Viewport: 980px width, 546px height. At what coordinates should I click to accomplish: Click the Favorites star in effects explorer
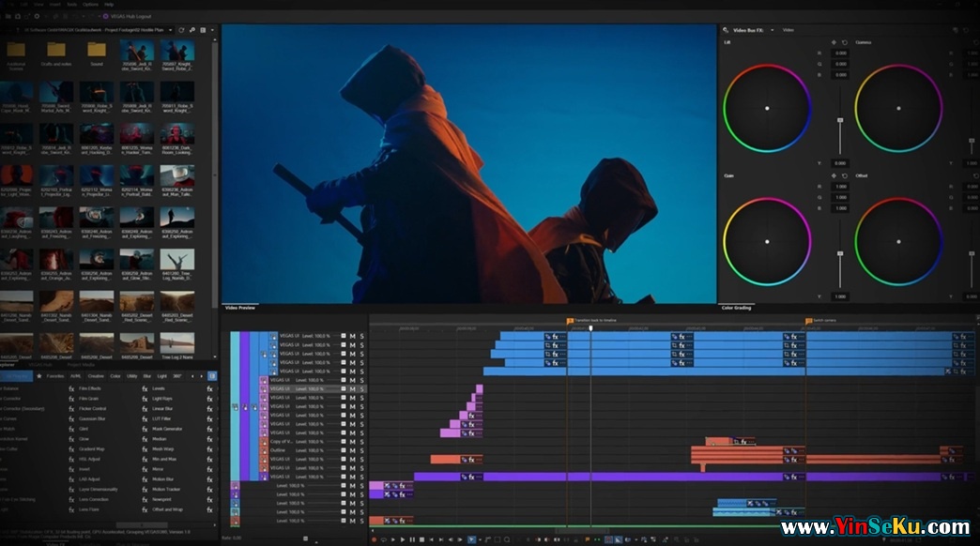[x=38, y=375]
